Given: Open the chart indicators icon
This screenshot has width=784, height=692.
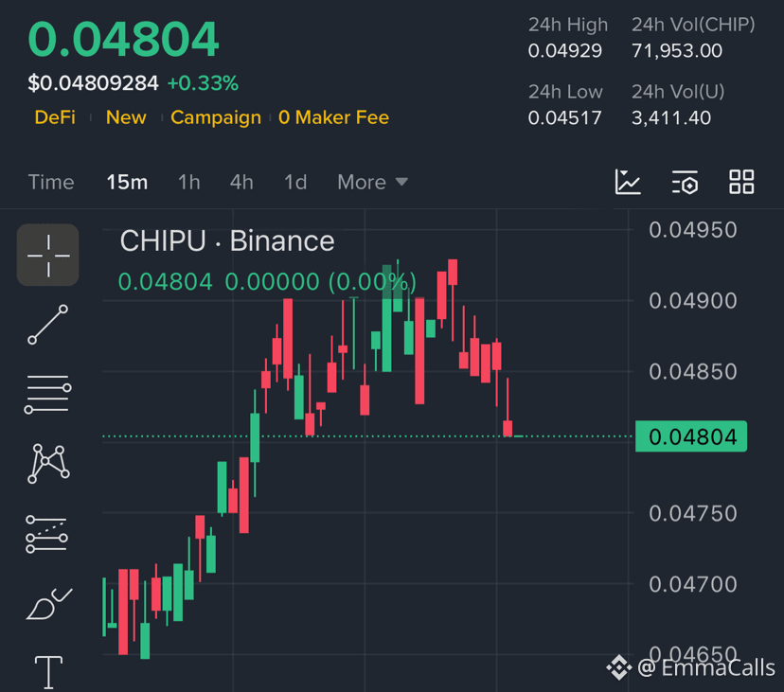Looking at the screenshot, I should [x=628, y=182].
